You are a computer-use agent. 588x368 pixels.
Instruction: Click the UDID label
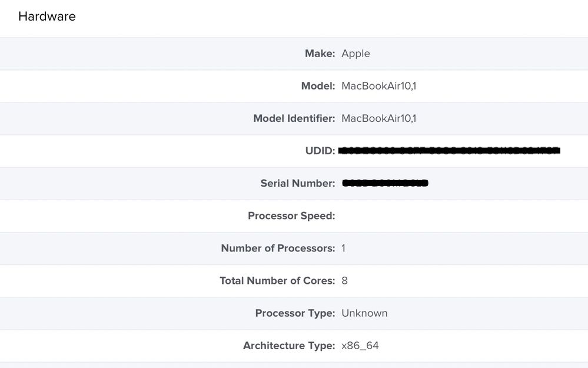click(320, 151)
